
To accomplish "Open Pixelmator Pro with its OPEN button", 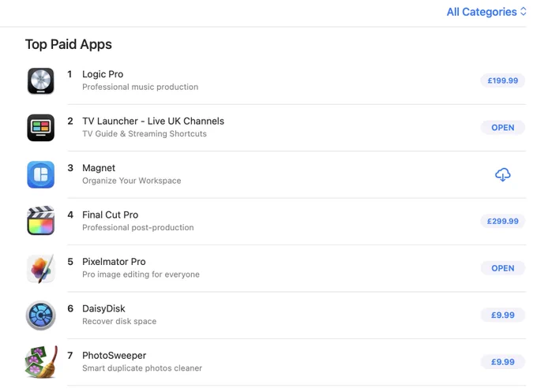I will (503, 268).
